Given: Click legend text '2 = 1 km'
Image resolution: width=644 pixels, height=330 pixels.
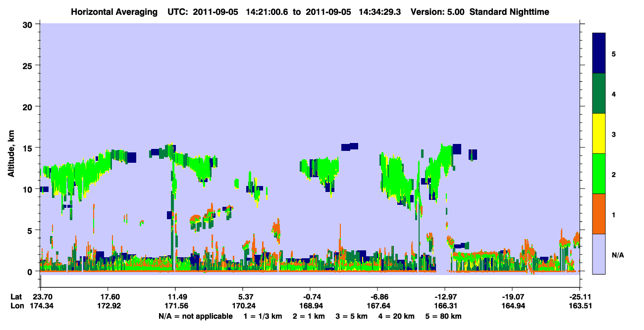Looking at the screenshot, I should 310,316.
